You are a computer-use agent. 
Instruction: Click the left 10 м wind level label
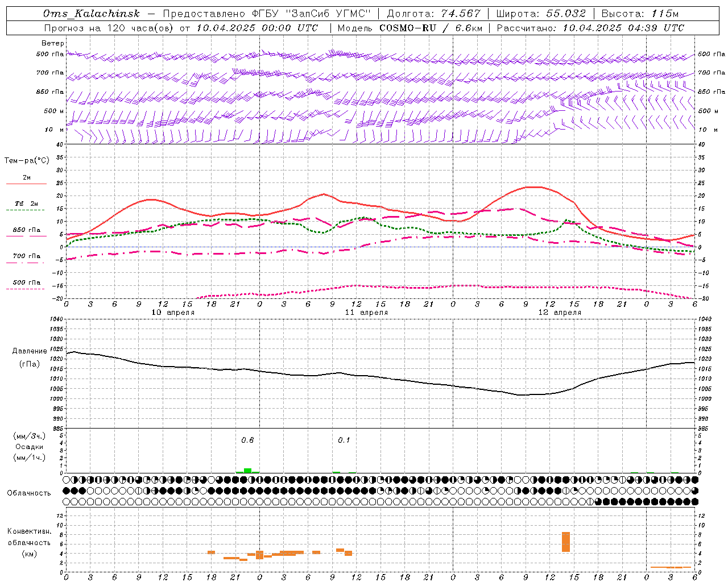[x=55, y=130]
